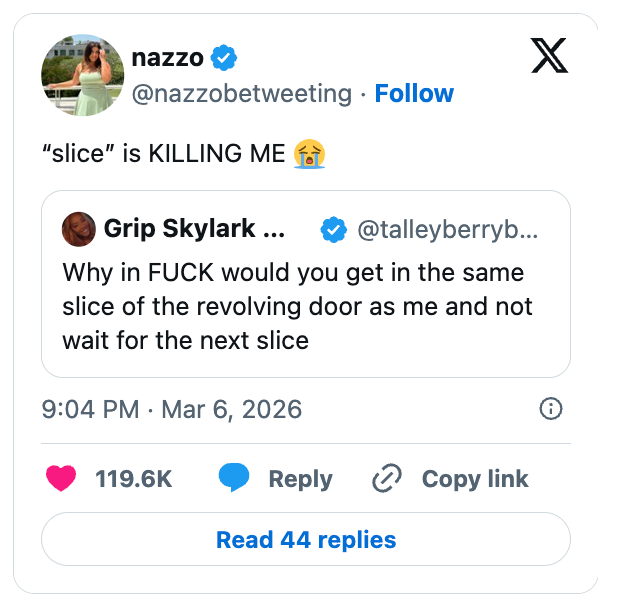Click Grip Skylark's verified badge

pyautogui.click(x=333, y=231)
